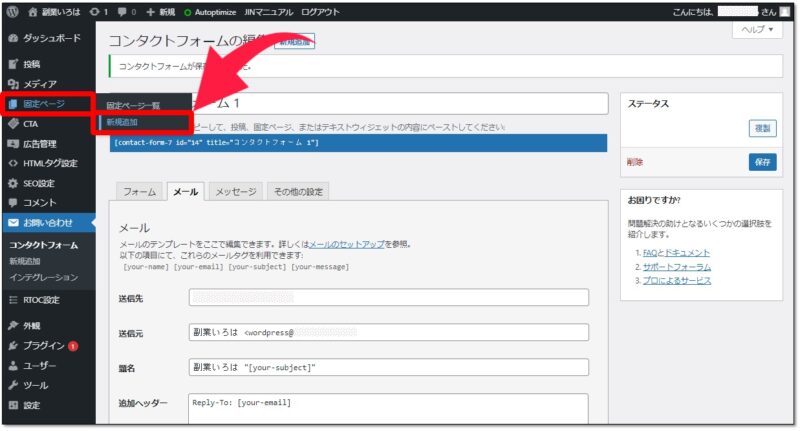Image resolution: width=800 pixels, height=431 pixels.
Task: Click the ダッシュボード icon in sidebar
Action: (13, 38)
